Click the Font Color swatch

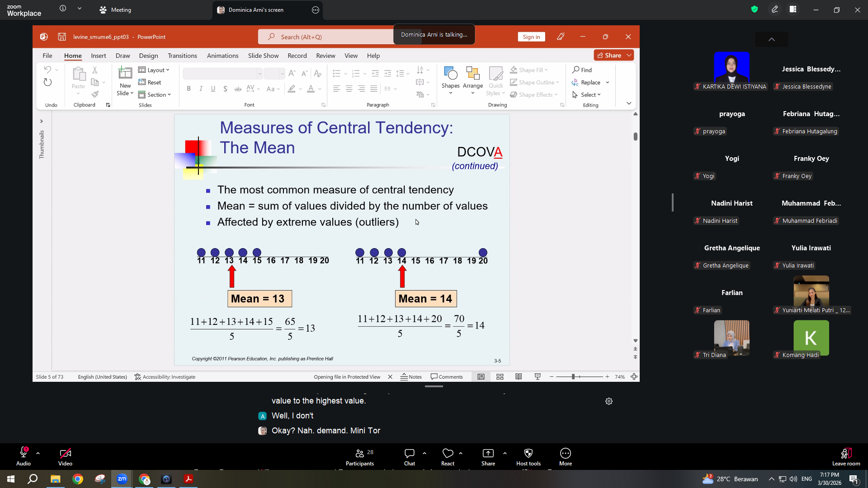(x=311, y=89)
